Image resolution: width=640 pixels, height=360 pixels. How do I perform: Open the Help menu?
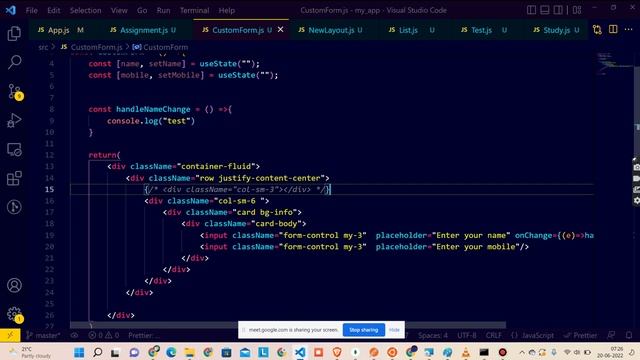click(x=227, y=10)
